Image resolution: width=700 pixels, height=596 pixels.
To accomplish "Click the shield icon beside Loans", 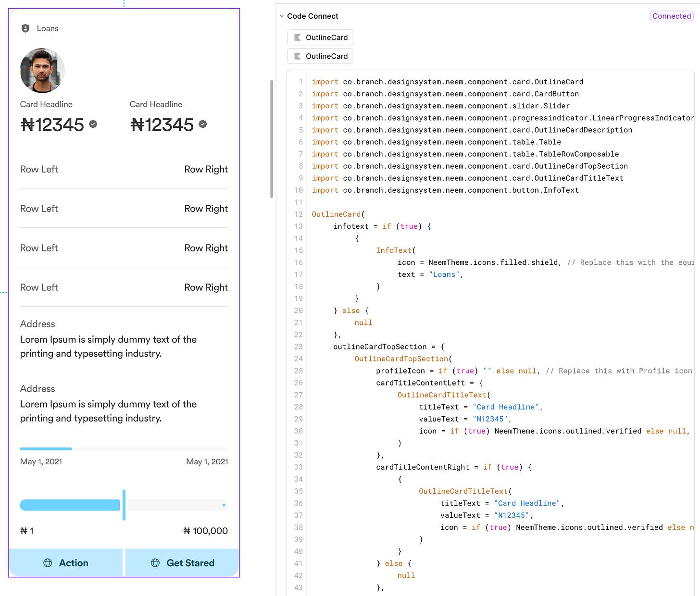I will click(x=25, y=28).
